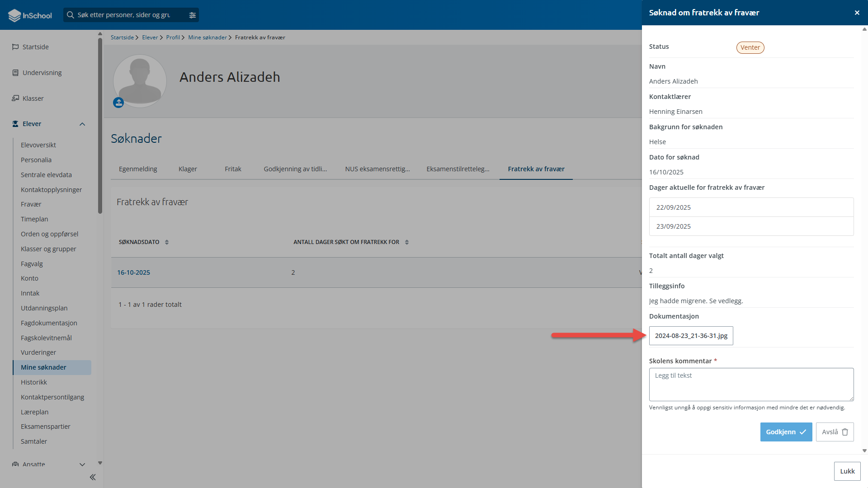Open Klasser in sidebar
Viewport: 868px width, 488px height.
click(x=33, y=99)
